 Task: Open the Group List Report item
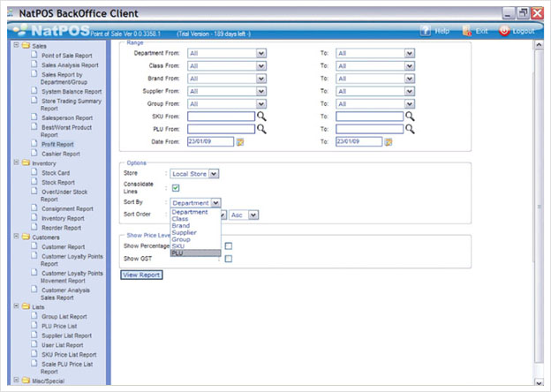64,316
